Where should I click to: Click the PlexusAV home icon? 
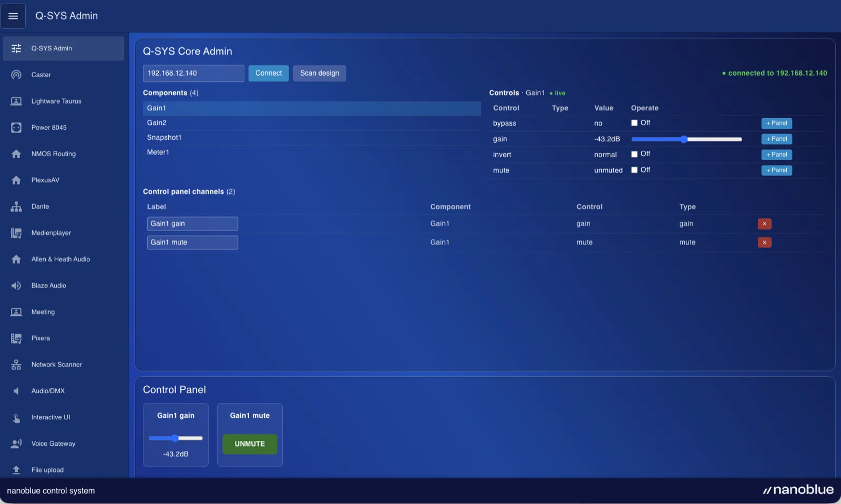[16, 180]
